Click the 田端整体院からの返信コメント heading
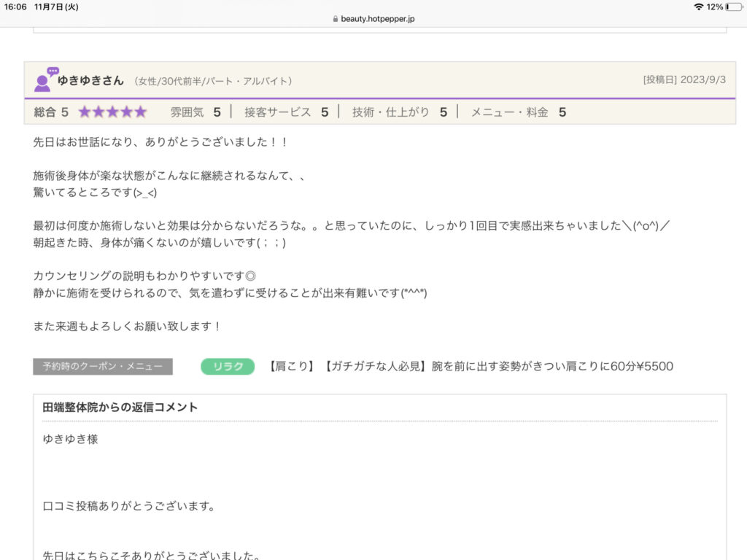This screenshot has height=560, width=747. (x=120, y=408)
